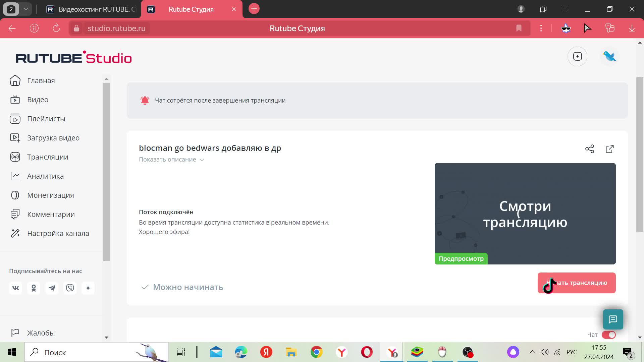Open the Telegram social link icon
This screenshot has width=644, height=362.
pyautogui.click(x=52, y=288)
